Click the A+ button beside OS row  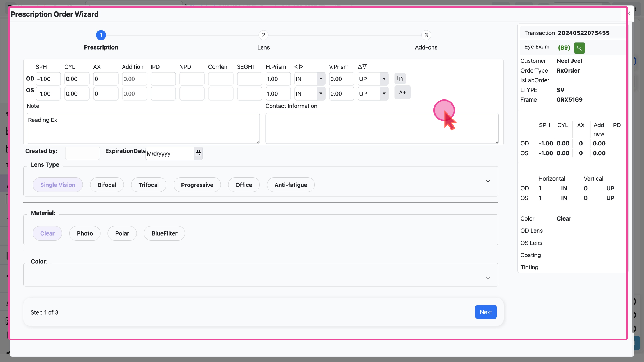coord(402,93)
